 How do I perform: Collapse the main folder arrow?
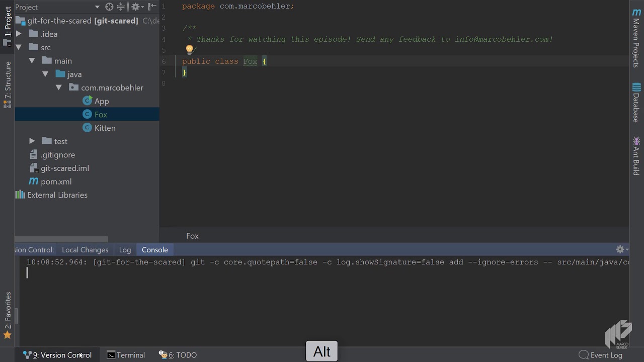point(32,61)
